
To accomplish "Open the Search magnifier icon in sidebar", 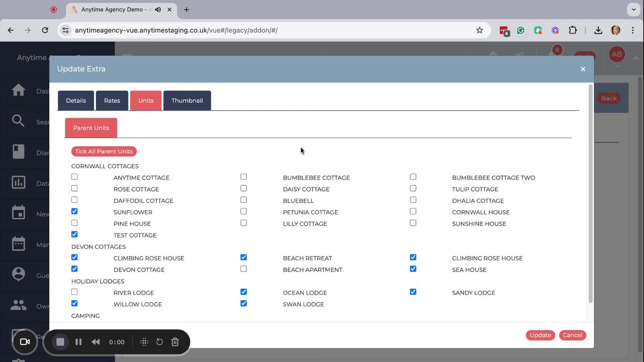I will 19,121.
